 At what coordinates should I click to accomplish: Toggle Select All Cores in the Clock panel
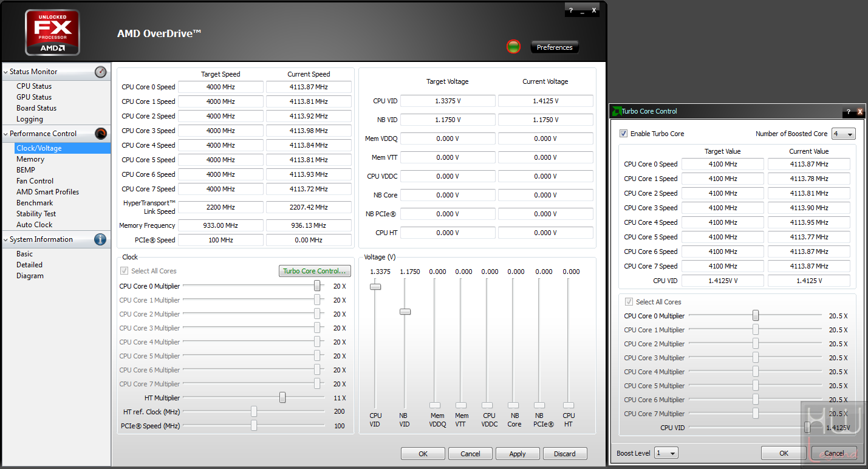coord(125,271)
